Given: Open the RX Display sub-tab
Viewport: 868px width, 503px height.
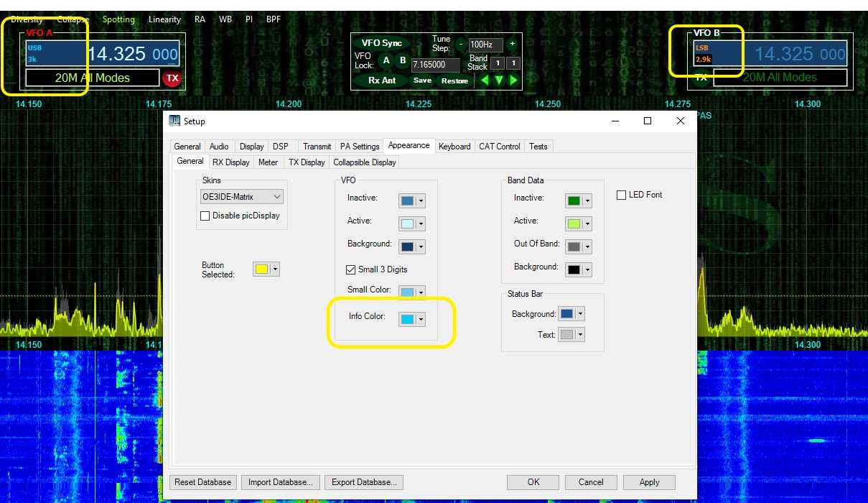Looking at the screenshot, I should click(231, 162).
